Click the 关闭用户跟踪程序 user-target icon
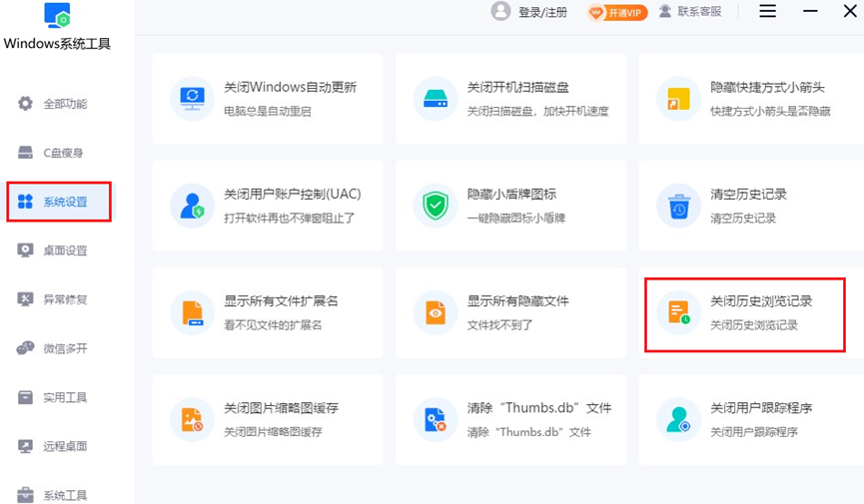This screenshot has width=864, height=504. tap(679, 420)
